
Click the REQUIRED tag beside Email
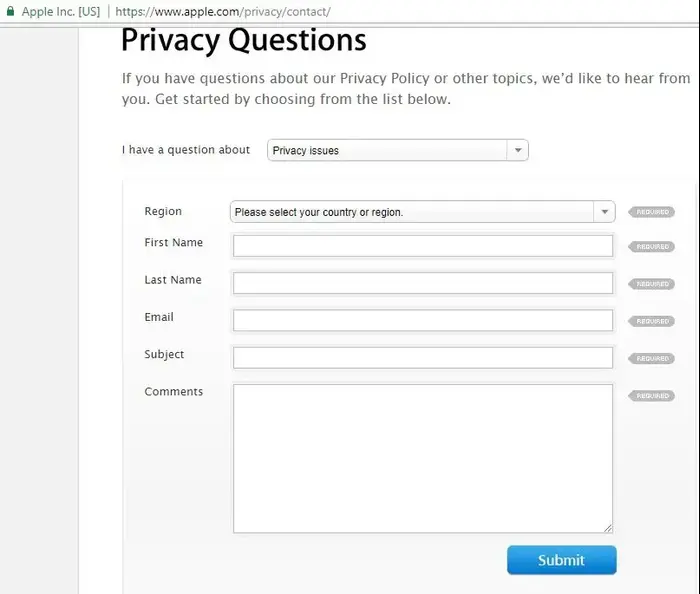coord(651,321)
